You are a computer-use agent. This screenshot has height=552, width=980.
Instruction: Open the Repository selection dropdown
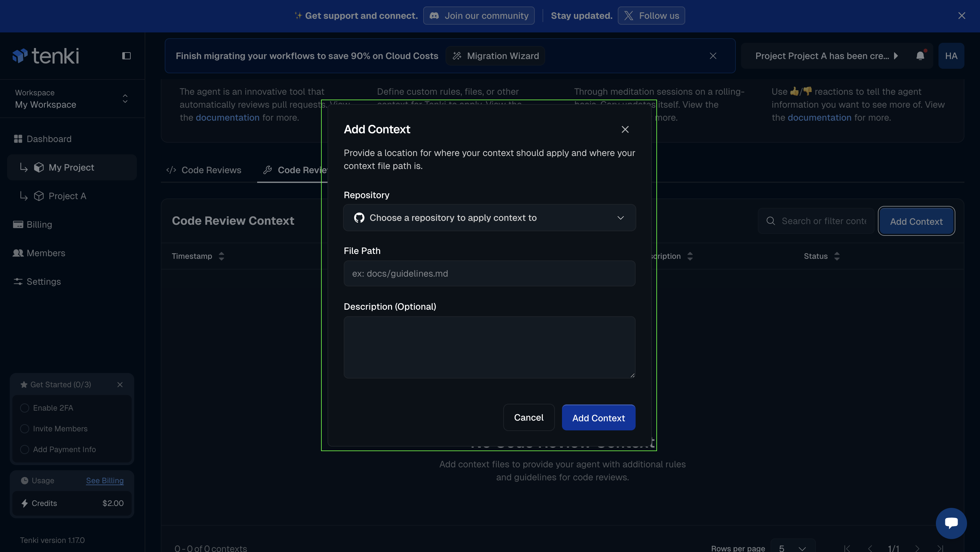[489, 218]
